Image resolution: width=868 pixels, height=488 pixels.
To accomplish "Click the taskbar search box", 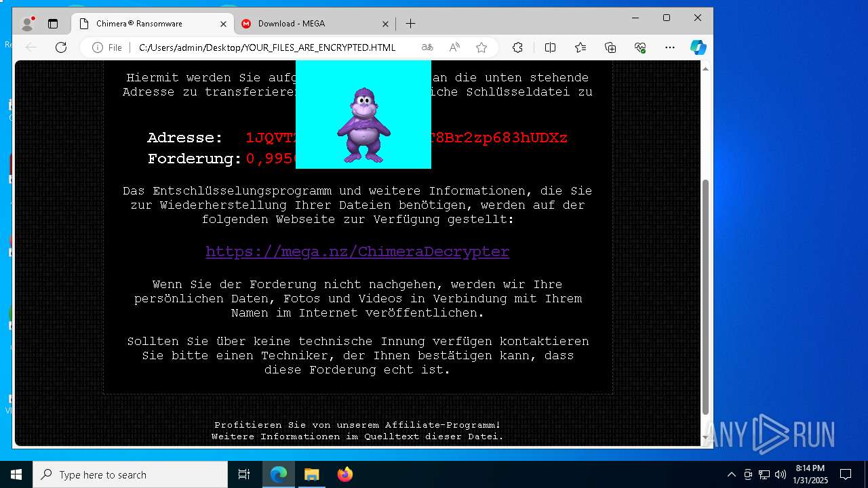I will (130, 474).
